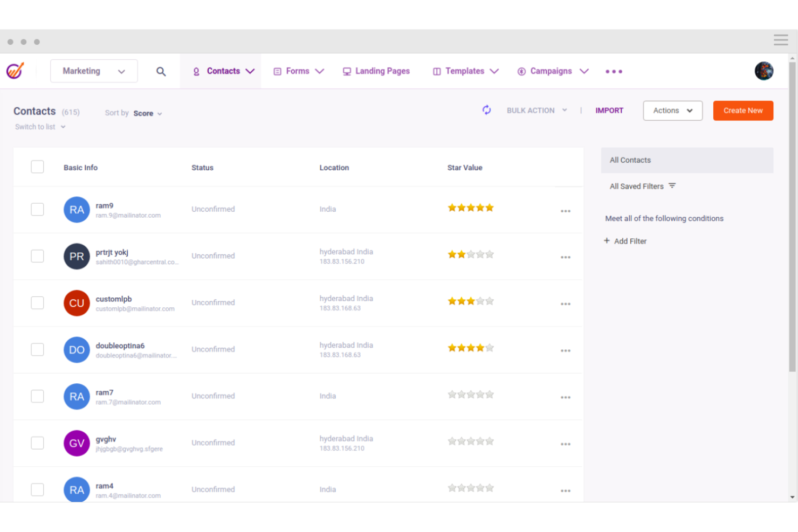
Task: Select the All Contacts filter tab
Action: click(687, 160)
